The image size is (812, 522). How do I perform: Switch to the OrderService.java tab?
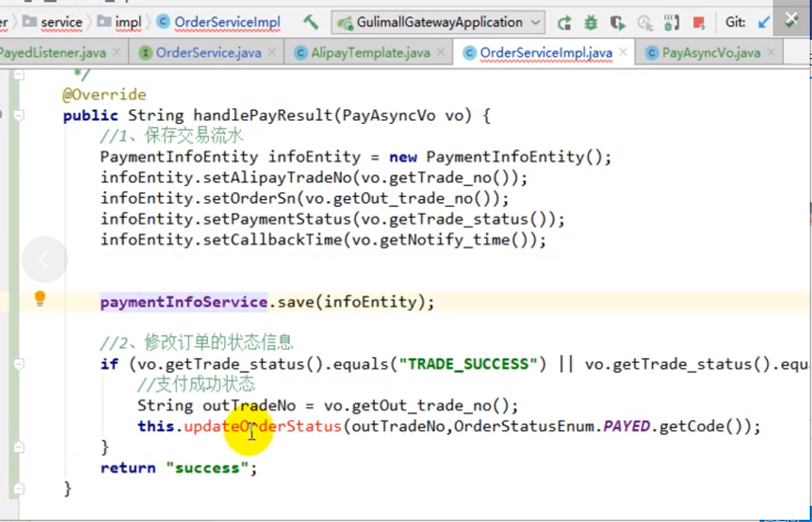[x=209, y=53]
